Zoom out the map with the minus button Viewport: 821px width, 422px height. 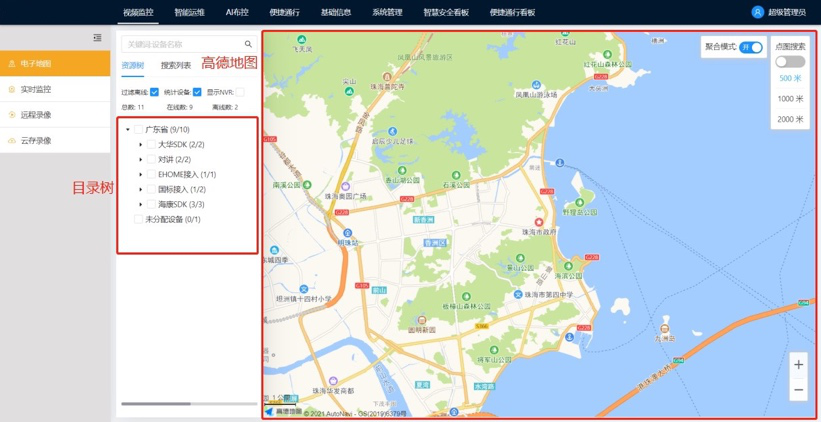(798, 390)
